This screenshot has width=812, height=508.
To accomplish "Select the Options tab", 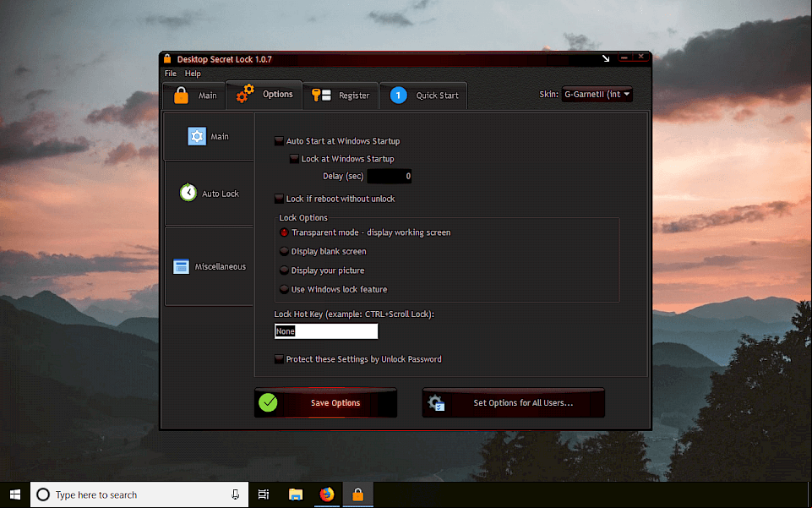I will pos(264,95).
